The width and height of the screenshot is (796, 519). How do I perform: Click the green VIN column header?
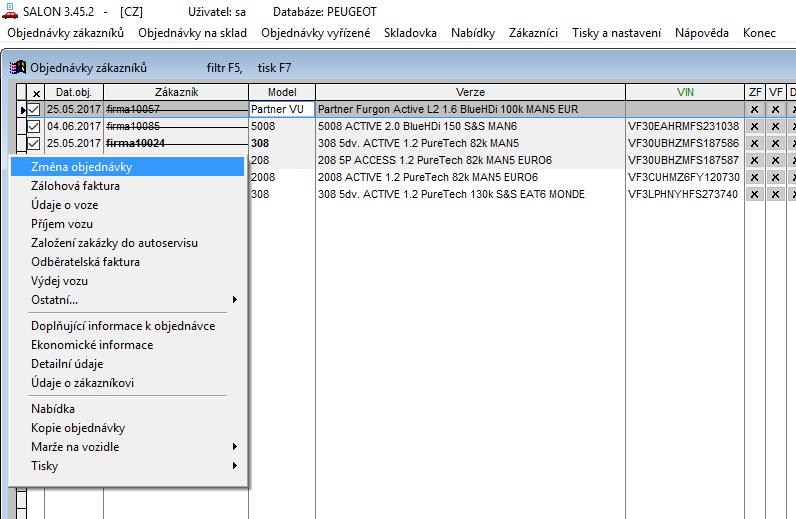tap(685, 92)
